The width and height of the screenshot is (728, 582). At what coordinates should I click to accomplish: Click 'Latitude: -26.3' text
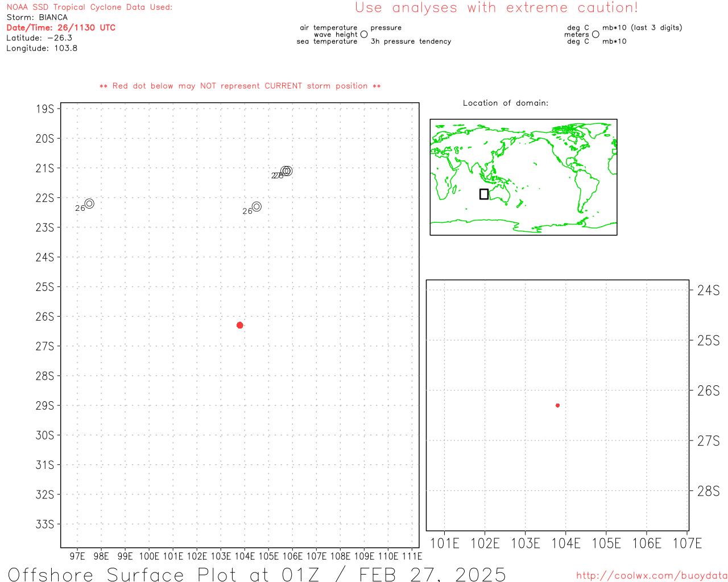click(39, 38)
